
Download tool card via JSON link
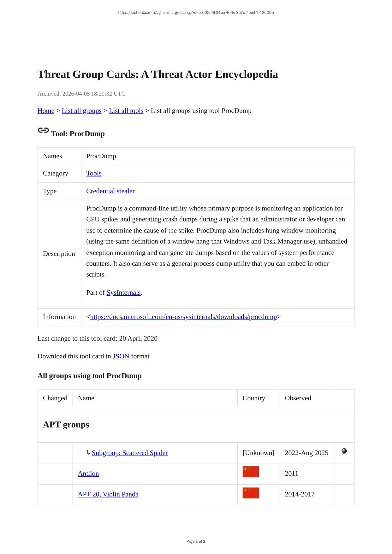point(121,356)
